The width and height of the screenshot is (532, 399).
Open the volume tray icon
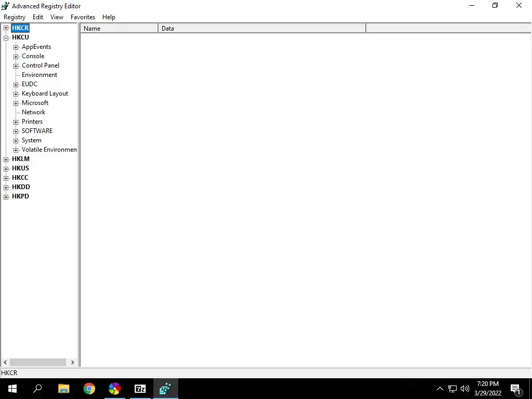(x=465, y=389)
